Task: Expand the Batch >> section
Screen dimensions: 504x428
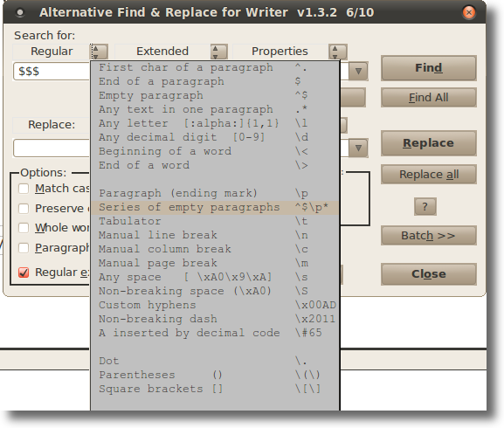Action: [429, 236]
